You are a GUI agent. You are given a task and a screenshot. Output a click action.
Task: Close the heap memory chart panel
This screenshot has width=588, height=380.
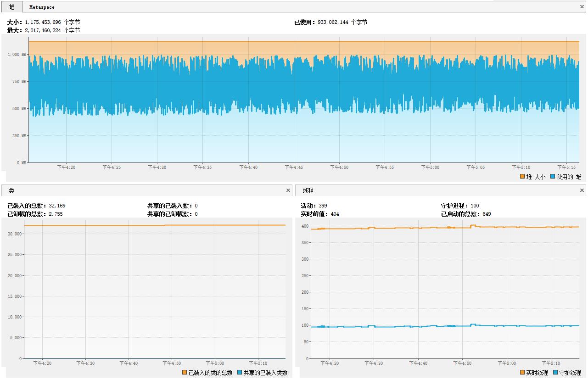click(x=582, y=7)
